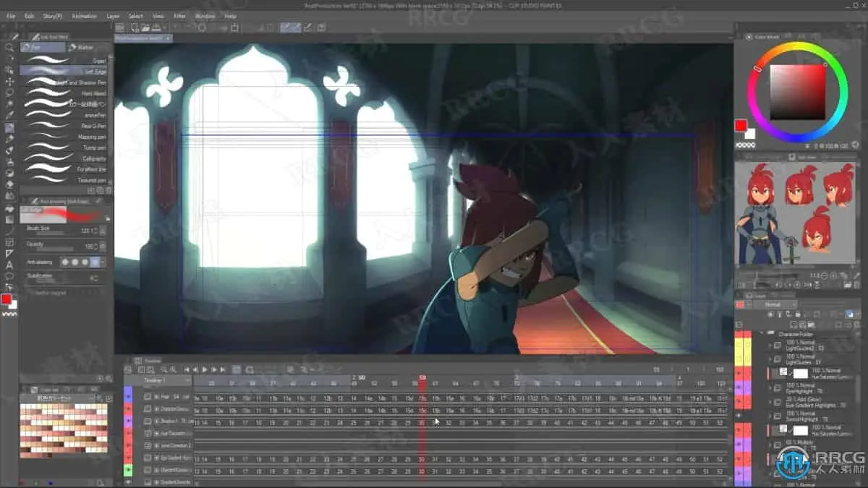868x488 pixels.
Task: Expand the LightGuides2 layer folder
Action: click(770, 345)
